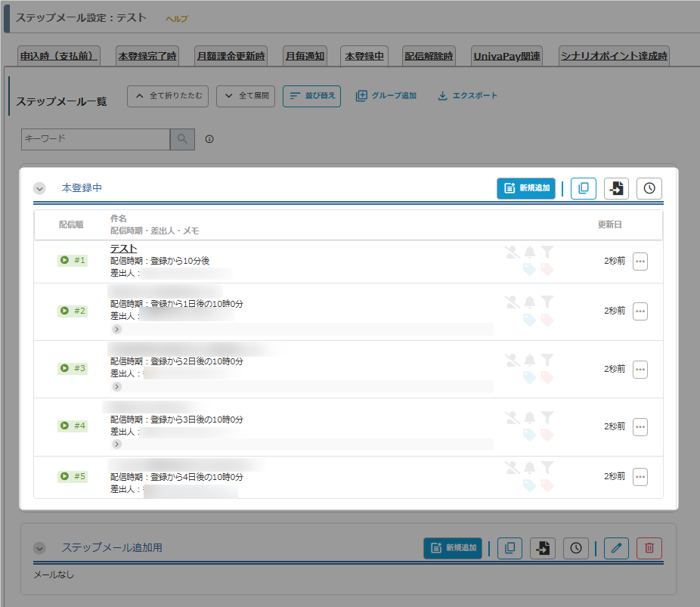Switch to the 配信解除時 tab
The image size is (700, 607).
click(x=429, y=56)
